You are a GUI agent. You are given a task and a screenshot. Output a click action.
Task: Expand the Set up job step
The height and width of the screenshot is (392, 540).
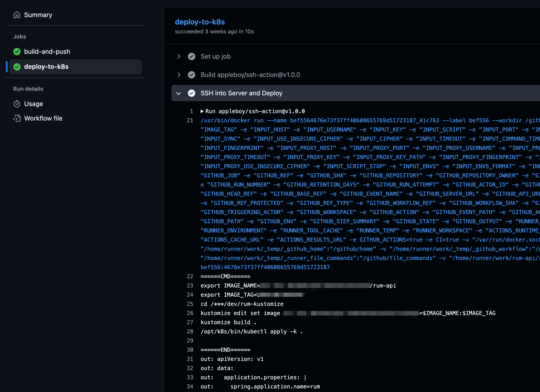pos(179,56)
